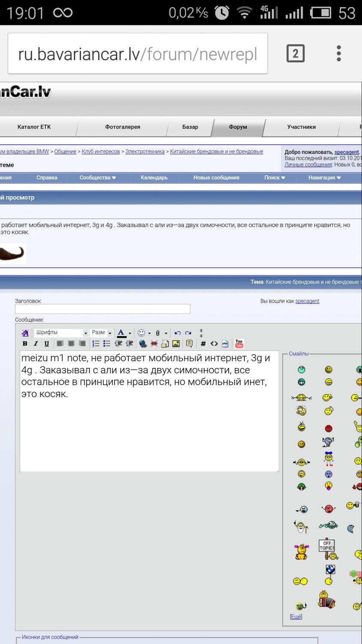Open Шрифты font dropdown
The height and width of the screenshot is (644, 362).
point(60,333)
